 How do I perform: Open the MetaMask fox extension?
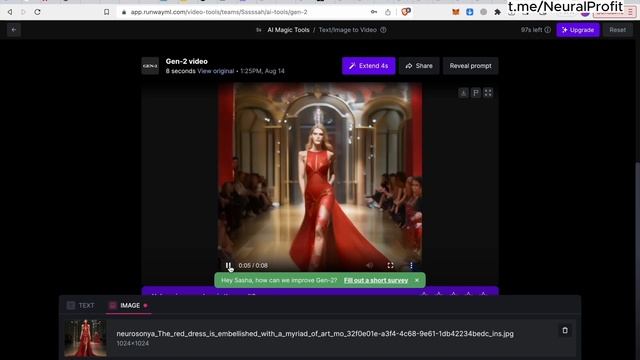pyautogui.click(x=456, y=12)
